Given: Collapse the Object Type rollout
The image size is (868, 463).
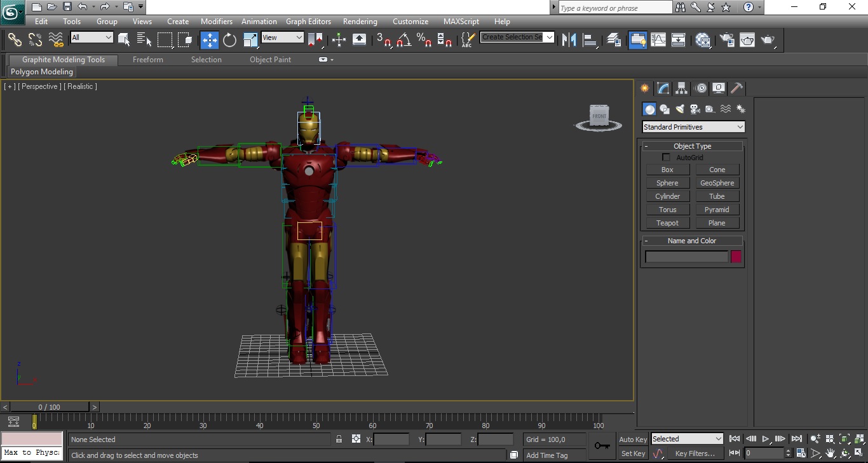Looking at the screenshot, I should point(692,146).
